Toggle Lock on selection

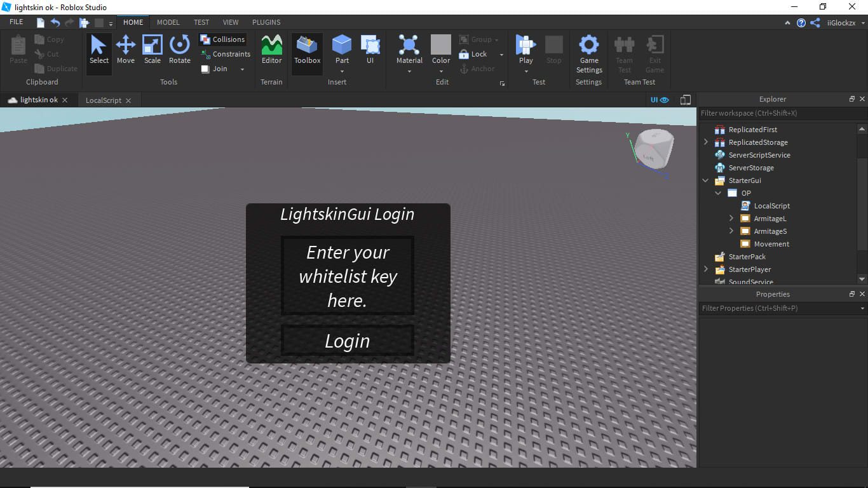pyautogui.click(x=473, y=54)
